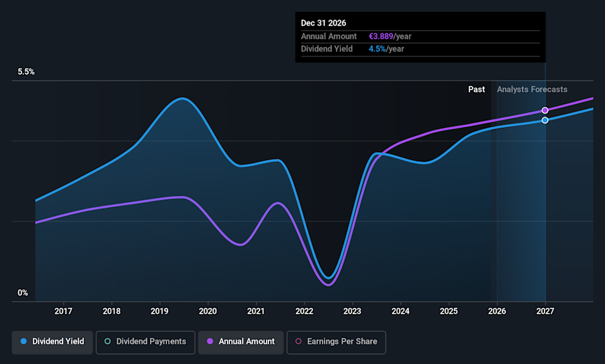The image size is (605, 364).
Task: Click the 2022 year label on axis
Action: point(304,311)
